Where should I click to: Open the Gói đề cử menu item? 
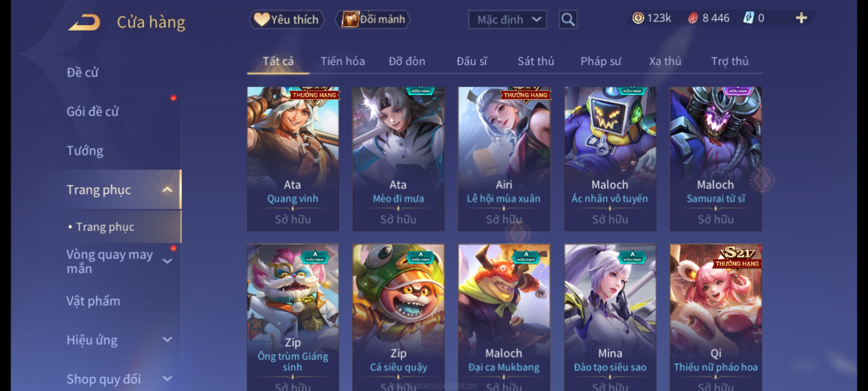point(93,111)
